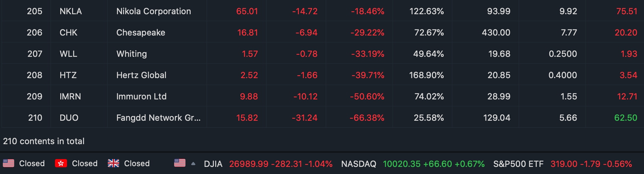The height and width of the screenshot is (174, 644).
Task: Expand the index list with the up arrow
Action: tap(193, 164)
